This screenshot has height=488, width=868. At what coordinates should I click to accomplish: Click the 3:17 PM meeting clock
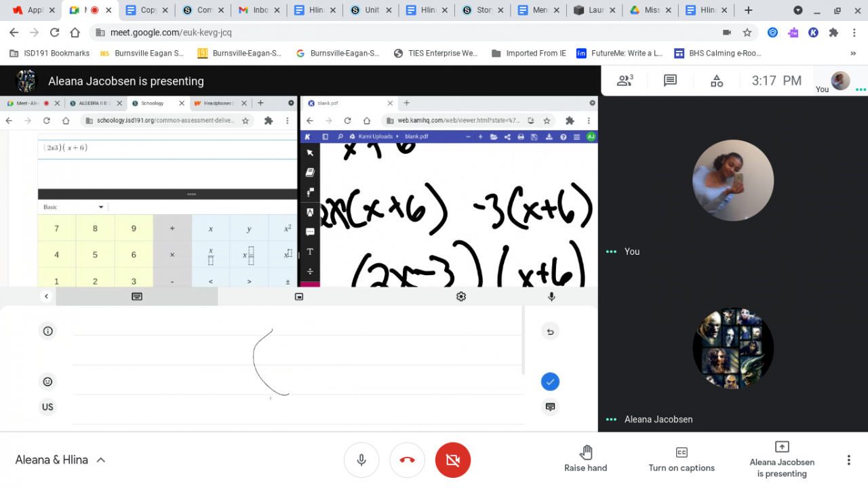click(x=776, y=81)
